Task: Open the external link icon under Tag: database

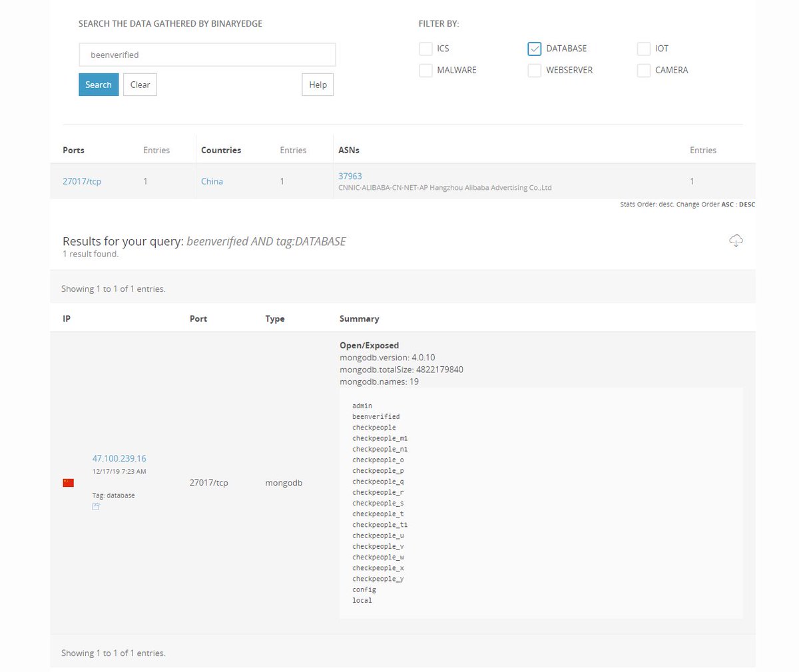Action: (x=96, y=507)
